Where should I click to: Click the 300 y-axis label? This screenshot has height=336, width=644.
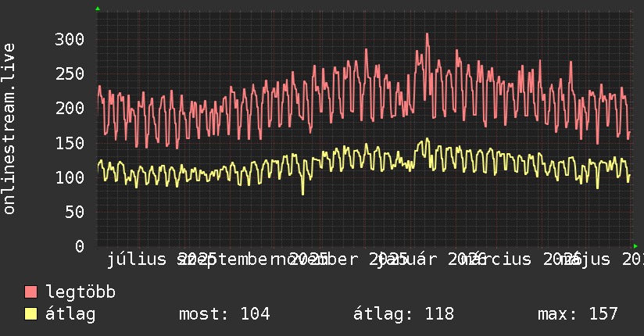click(x=70, y=39)
